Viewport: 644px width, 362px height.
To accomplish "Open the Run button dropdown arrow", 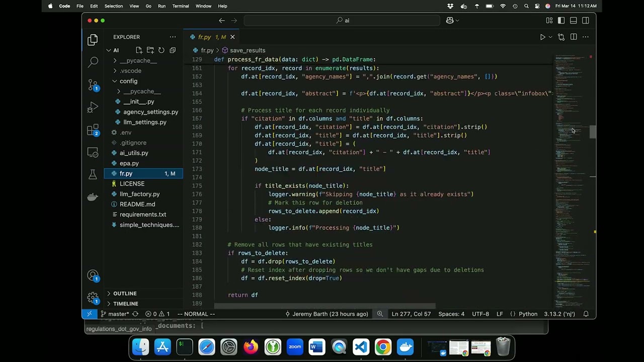I will pyautogui.click(x=550, y=37).
